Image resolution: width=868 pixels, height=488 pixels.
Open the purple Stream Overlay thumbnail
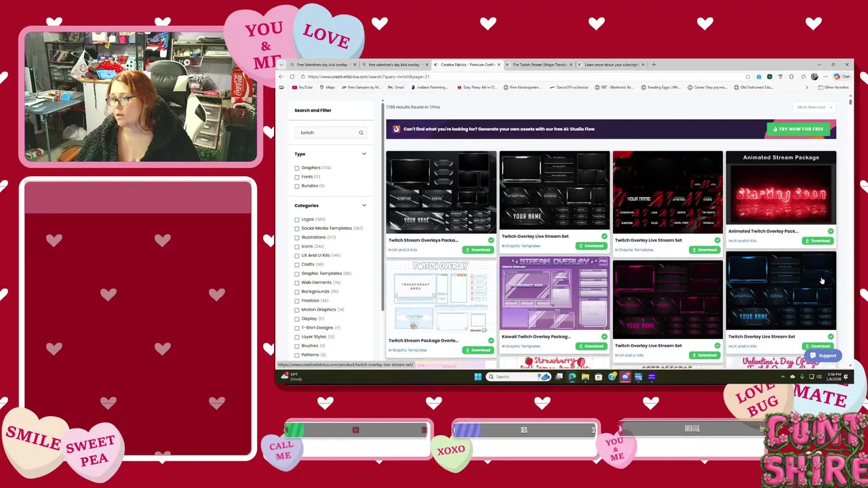555,293
